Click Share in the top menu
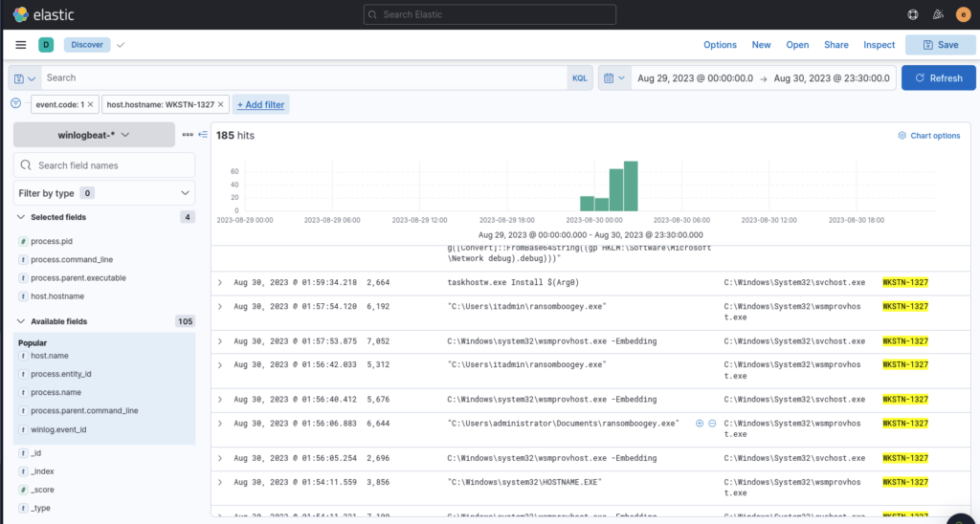Screen dimensions: 980x524 coord(836,45)
